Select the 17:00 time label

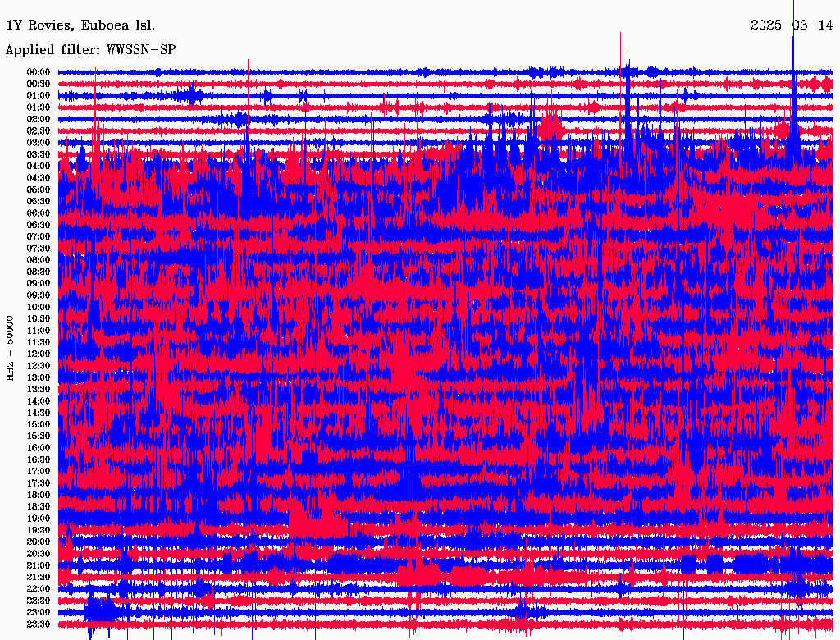click(38, 472)
